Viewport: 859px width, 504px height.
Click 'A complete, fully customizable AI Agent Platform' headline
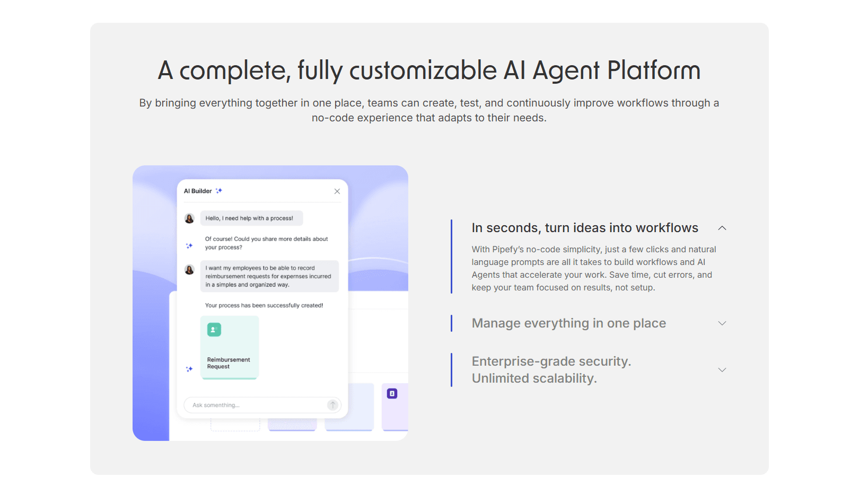pyautogui.click(x=429, y=70)
